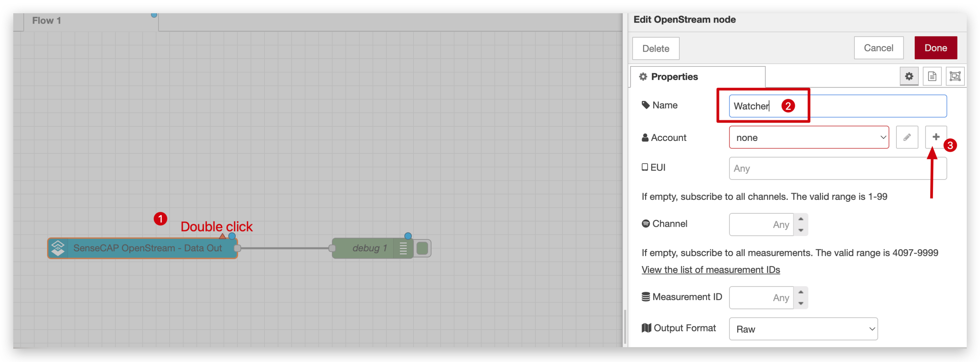Click the SenseCAP icon on the OpenStream node
Viewport: 980px width, 362px height.
58,248
